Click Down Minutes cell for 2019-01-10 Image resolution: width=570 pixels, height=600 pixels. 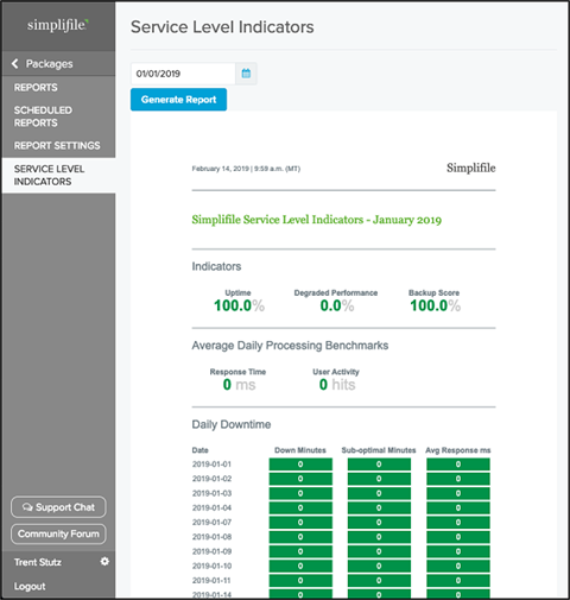click(x=301, y=566)
